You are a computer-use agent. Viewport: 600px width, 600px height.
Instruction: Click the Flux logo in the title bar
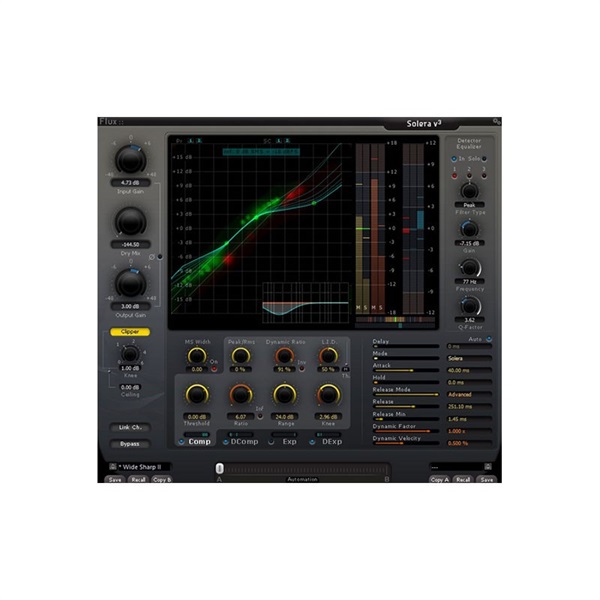click(111, 122)
